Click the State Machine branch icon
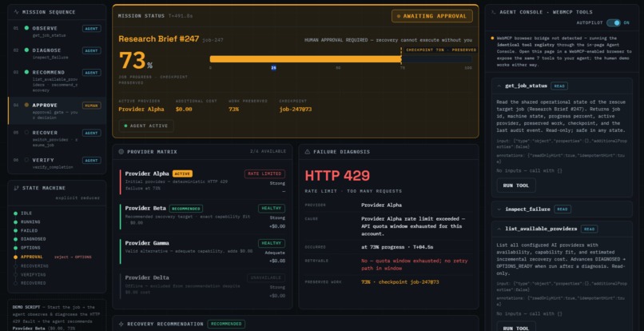Image resolution: width=644 pixels, height=331 pixels. coord(17,189)
